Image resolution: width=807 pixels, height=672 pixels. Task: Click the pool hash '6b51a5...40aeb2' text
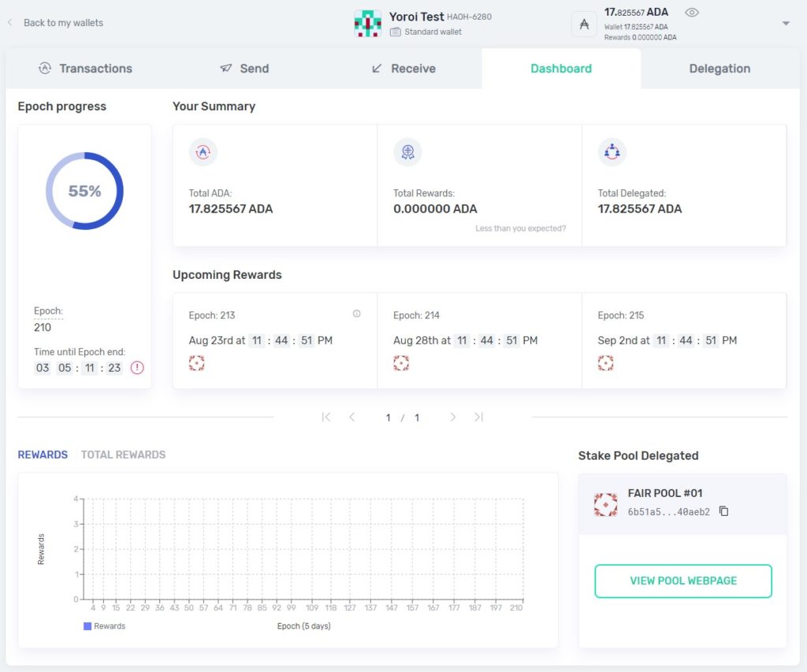coord(668,511)
